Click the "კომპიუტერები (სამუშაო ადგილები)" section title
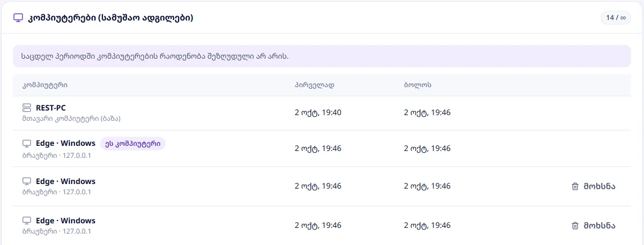 [110, 18]
